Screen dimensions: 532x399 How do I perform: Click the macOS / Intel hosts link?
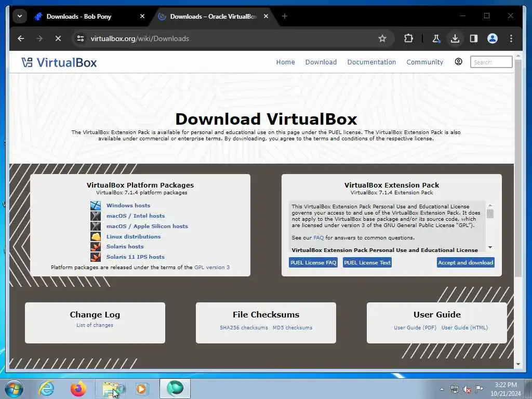click(x=136, y=216)
